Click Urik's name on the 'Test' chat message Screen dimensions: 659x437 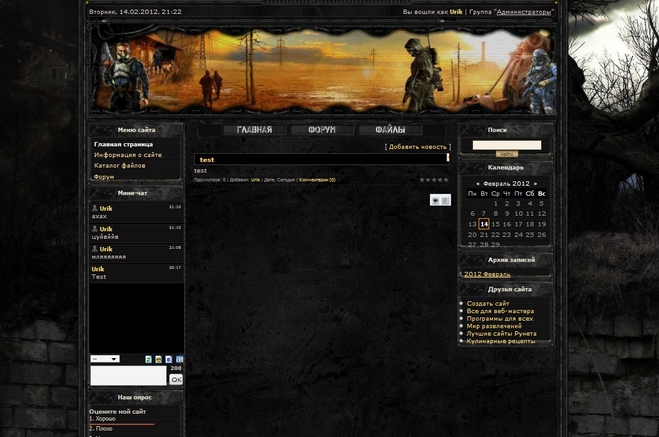(98, 269)
